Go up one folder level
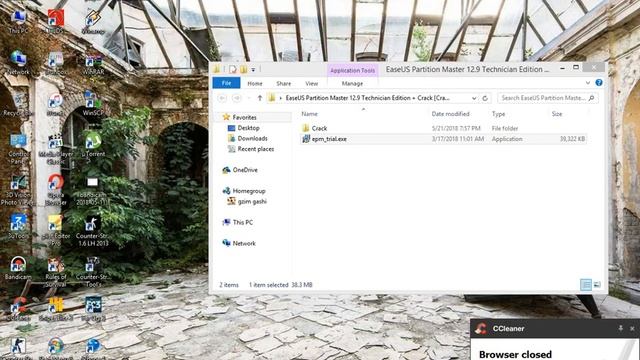This screenshot has height=360, width=640. (260, 98)
